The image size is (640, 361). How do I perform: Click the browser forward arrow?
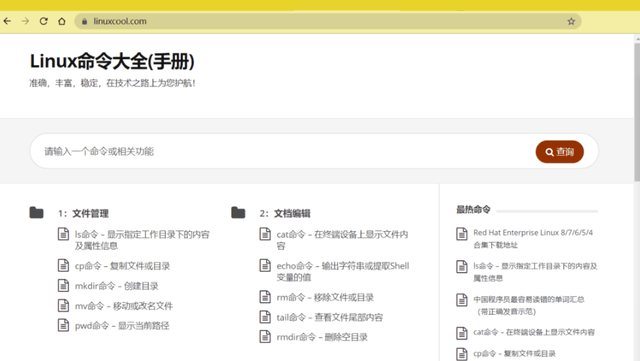point(25,21)
